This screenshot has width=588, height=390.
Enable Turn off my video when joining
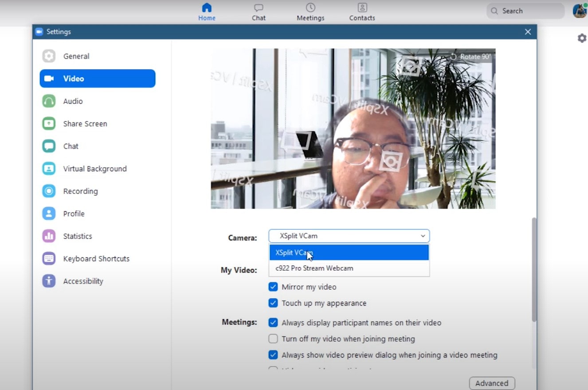[x=273, y=339]
